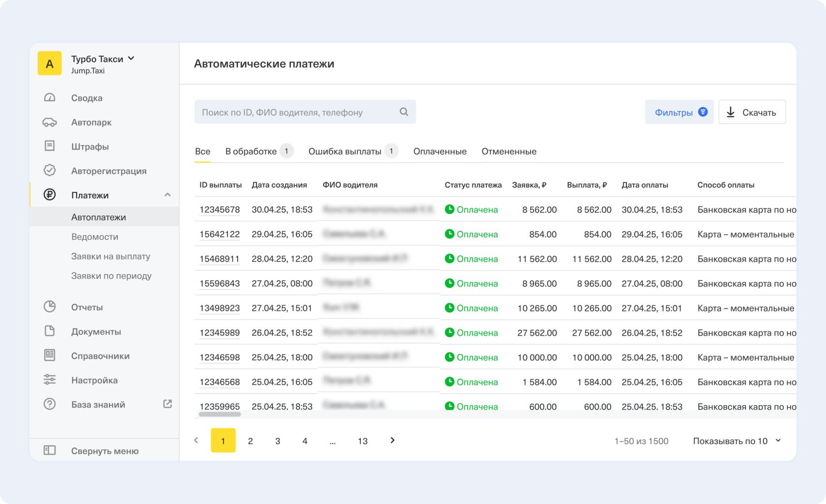Click the search magnifier icon
The height and width of the screenshot is (504, 826).
[404, 112]
